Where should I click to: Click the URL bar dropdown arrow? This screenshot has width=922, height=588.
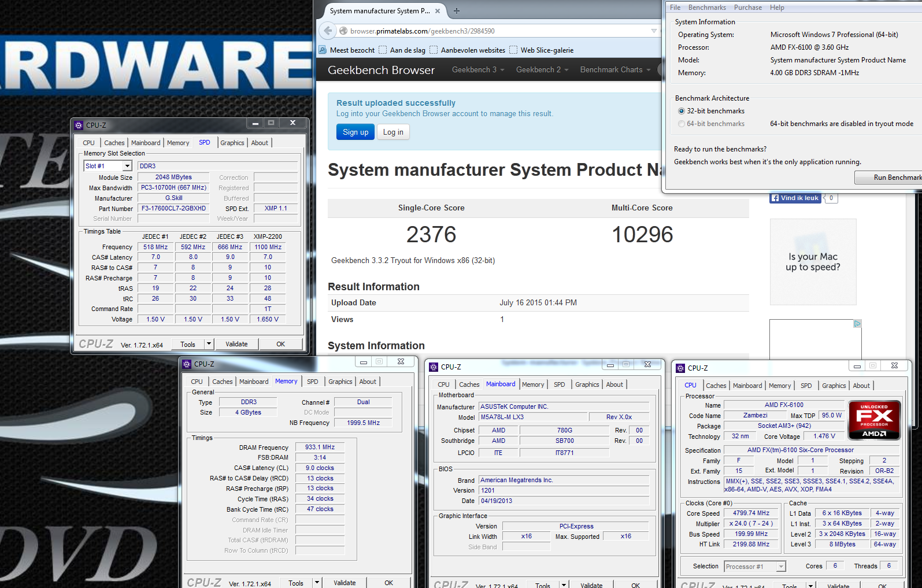(654, 31)
